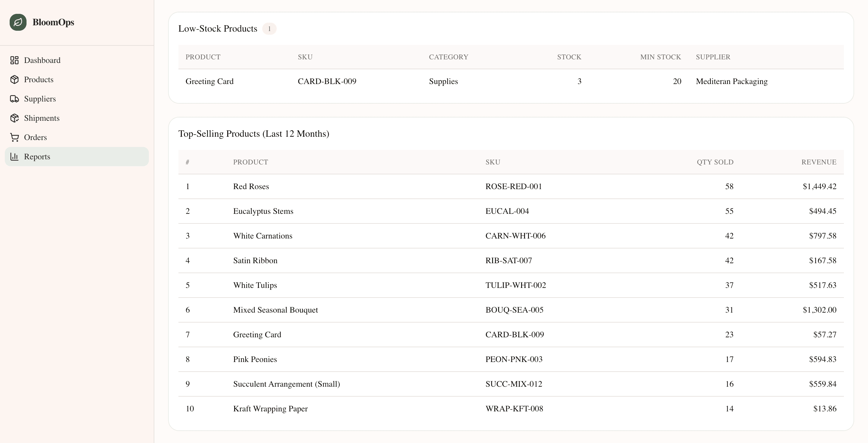The width and height of the screenshot is (868, 443).
Task: Sort by the QTY SOLD column header
Action: tap(715, 162)
